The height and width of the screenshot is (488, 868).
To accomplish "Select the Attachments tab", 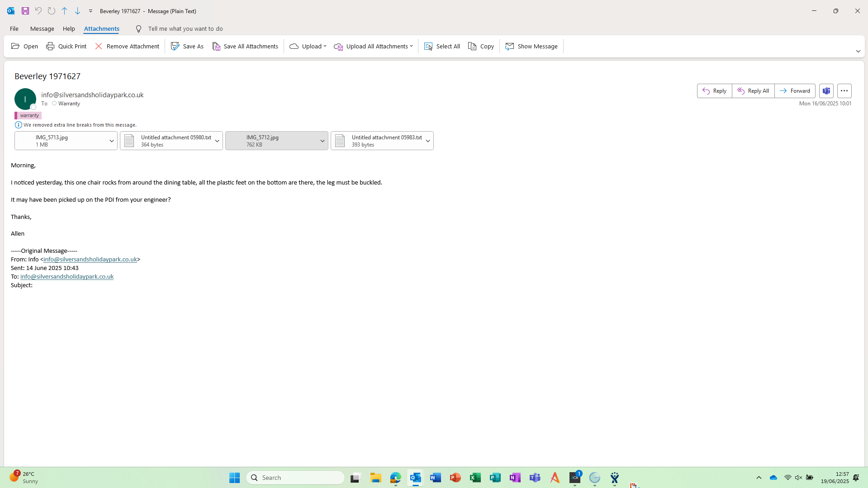I will [102, 28].
